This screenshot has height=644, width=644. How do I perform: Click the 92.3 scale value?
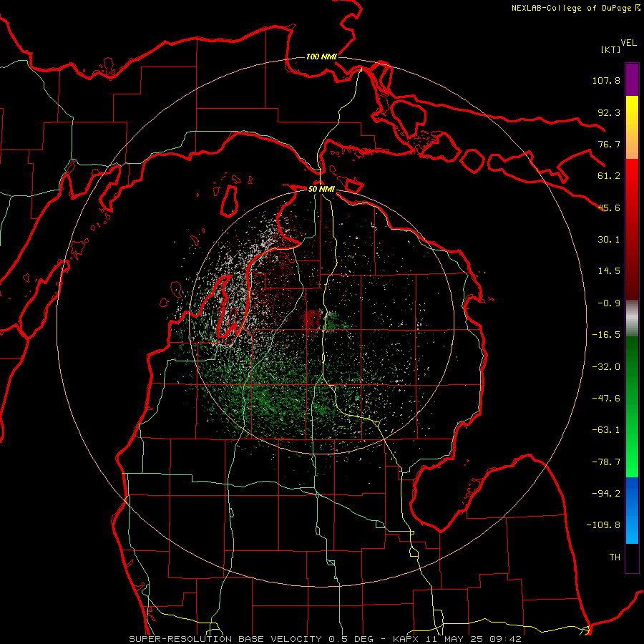609,112
